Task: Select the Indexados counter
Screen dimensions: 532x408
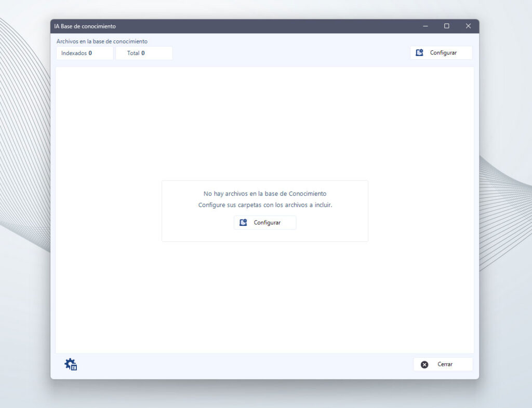Action: (84, 53)
